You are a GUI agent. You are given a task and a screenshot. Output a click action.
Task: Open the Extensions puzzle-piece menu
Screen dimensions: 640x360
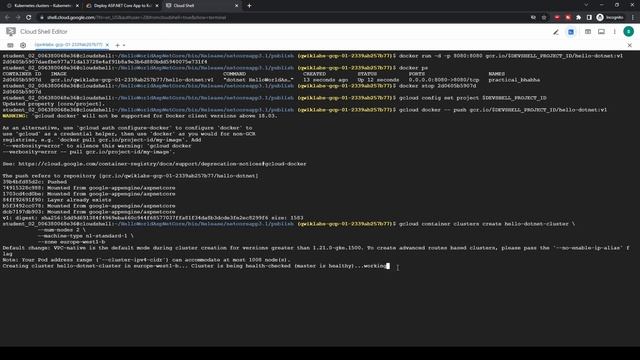[x=578, y=18]
